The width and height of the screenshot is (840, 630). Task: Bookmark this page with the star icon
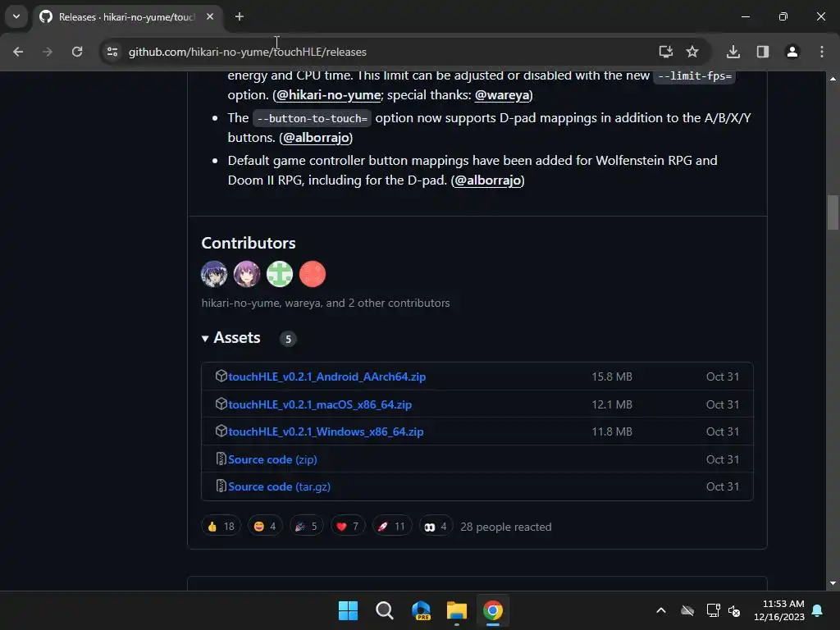coord(692,52)
